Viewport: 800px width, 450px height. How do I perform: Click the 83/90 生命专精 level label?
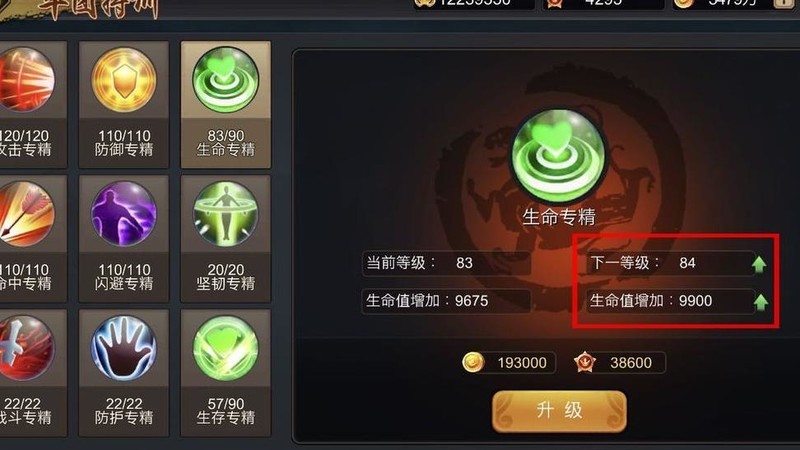click(226, 143)
